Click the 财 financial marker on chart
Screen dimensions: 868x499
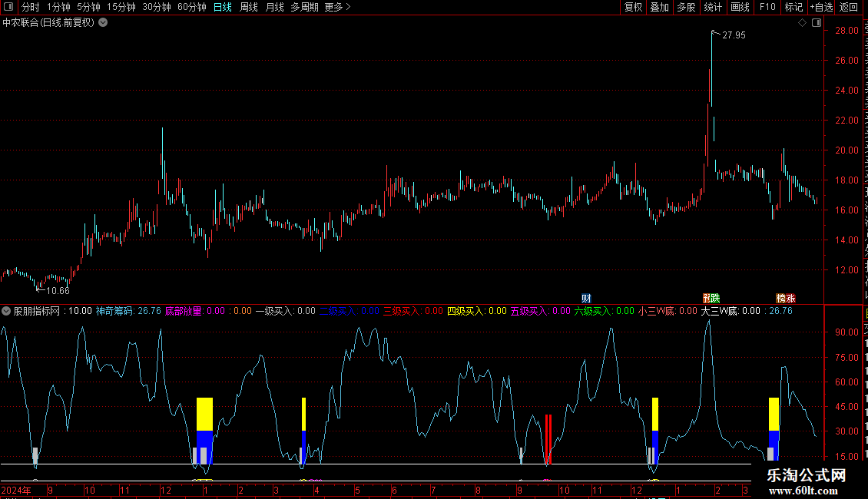tap(586, 299)
